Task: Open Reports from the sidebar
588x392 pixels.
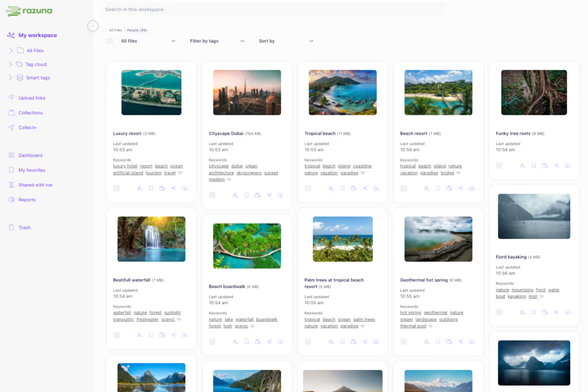Action: tap(27, 200)
